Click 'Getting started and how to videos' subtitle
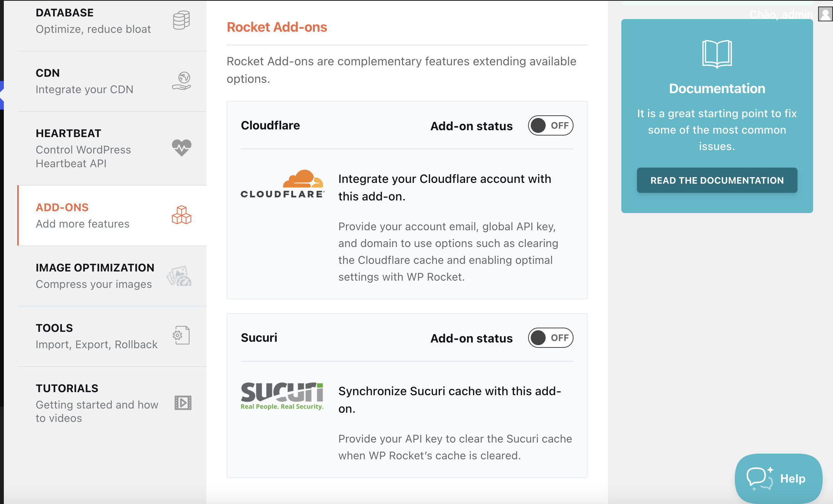The image size is (833, 504). 97,412
